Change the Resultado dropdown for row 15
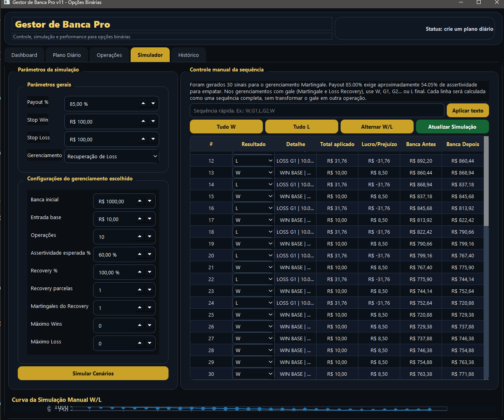This screenshot has width=504, height=420. coord(253,196)
